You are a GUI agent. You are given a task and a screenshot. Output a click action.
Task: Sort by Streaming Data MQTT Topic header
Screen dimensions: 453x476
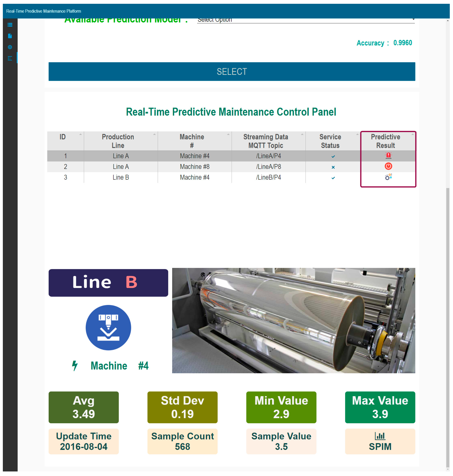pos(265,141)
